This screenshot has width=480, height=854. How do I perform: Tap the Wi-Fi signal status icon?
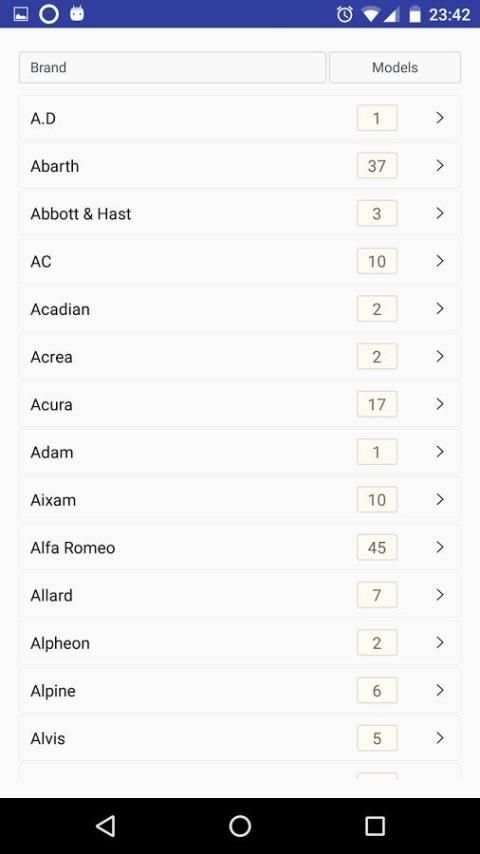[x=370, y=15]
